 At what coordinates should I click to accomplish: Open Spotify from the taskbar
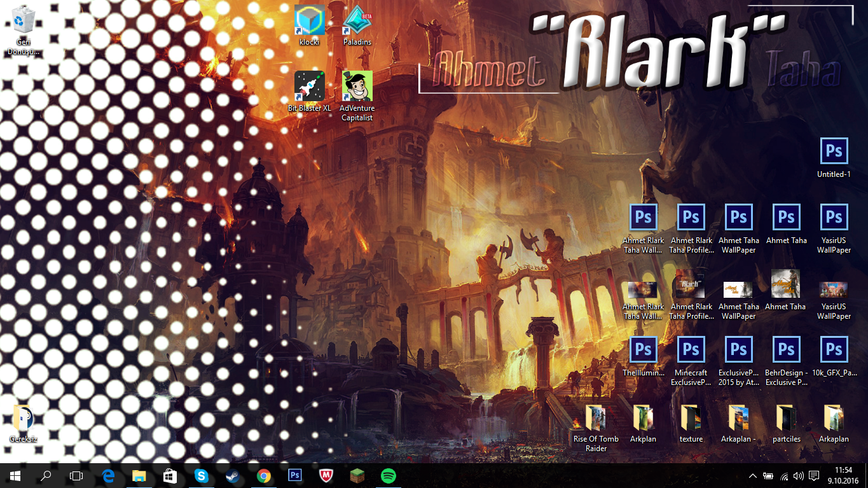click(388, 475)
